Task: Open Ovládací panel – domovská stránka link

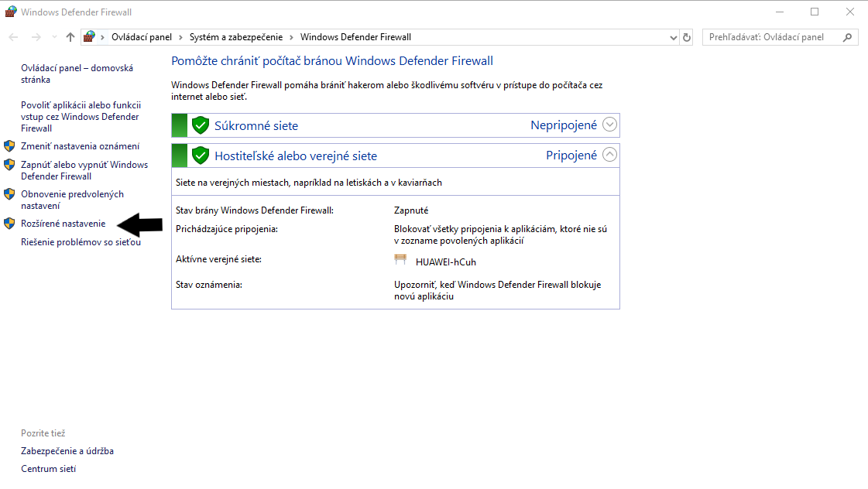Action: coord(77,74)
